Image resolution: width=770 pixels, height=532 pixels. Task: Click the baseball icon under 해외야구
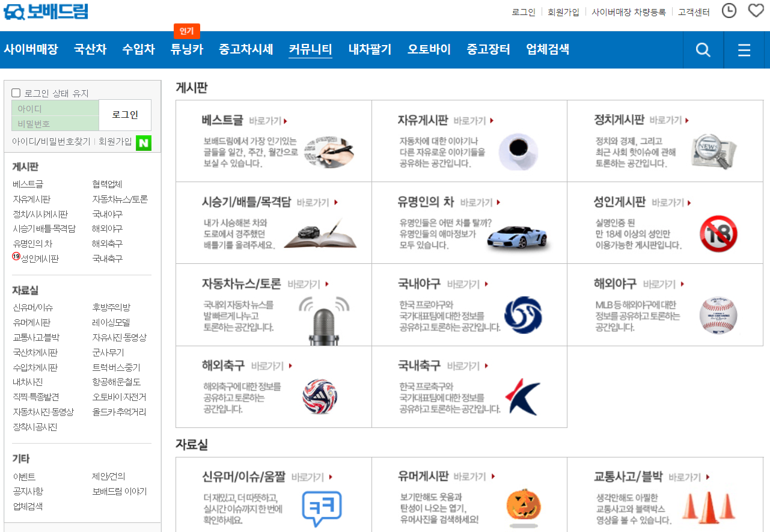(x=718, y=316)
